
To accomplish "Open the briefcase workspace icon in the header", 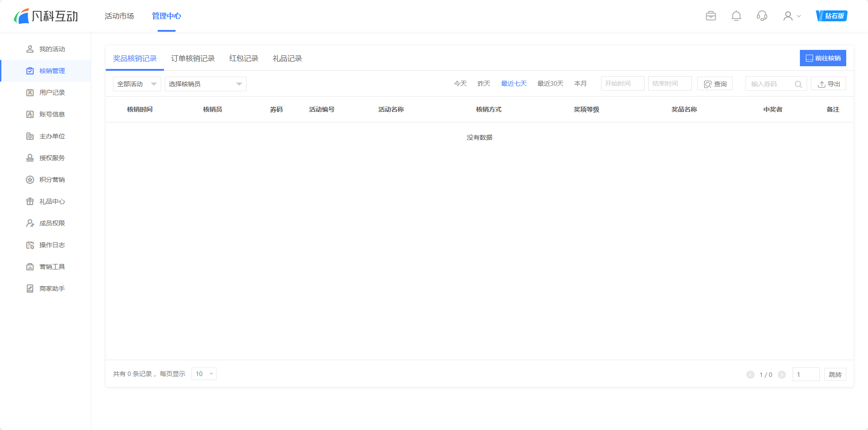I will 710,16.
